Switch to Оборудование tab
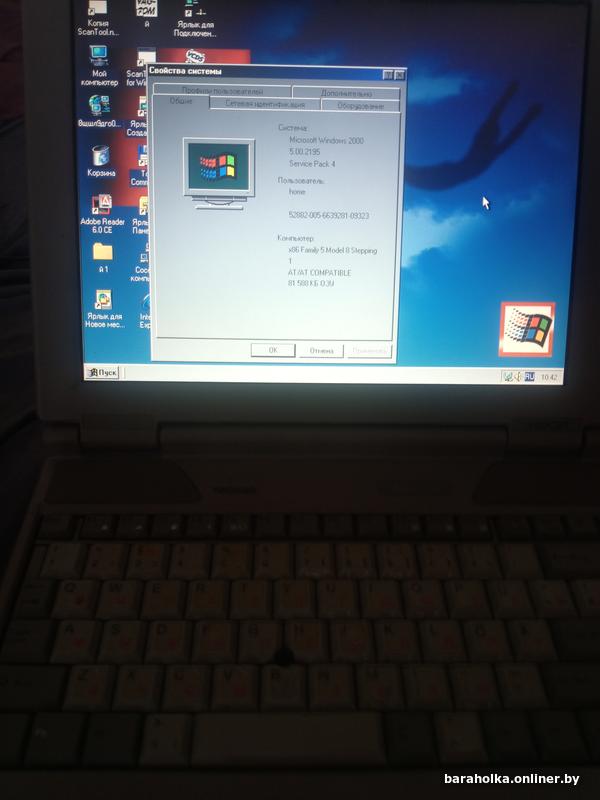Viewport: 600px width, 800px height. tap(360, 106)
